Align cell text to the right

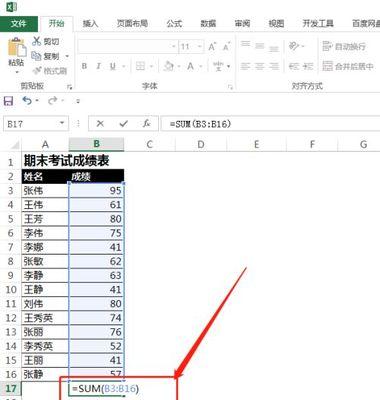(274, 66)
